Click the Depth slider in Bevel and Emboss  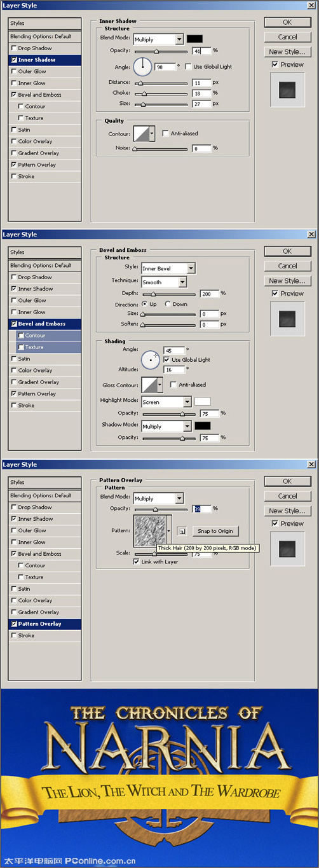click(x=168, y=294)
